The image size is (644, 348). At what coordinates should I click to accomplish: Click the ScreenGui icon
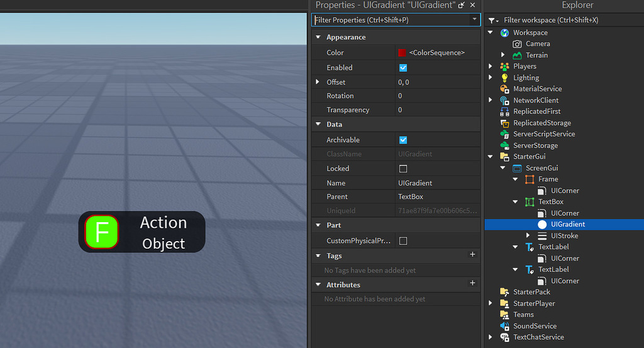tap(517, 168)
